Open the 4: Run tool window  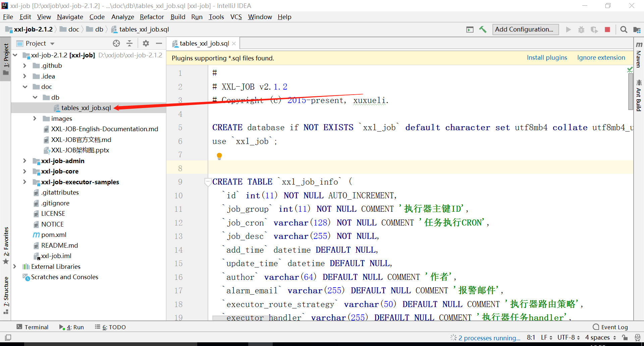pyautogui.click(x=71, y=327)
